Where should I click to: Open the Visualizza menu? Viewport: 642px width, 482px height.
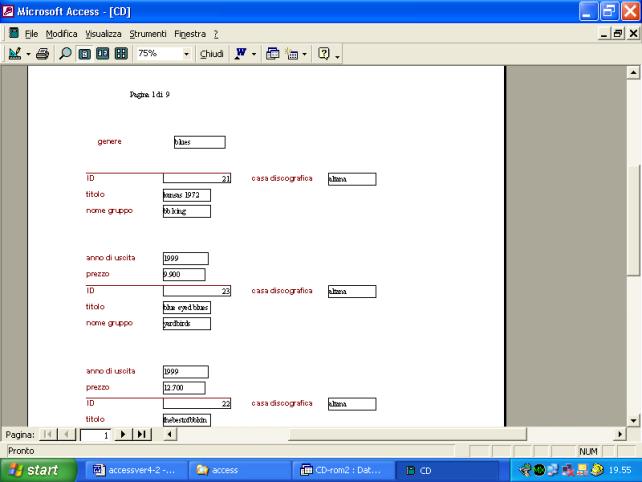click(103, 33)
